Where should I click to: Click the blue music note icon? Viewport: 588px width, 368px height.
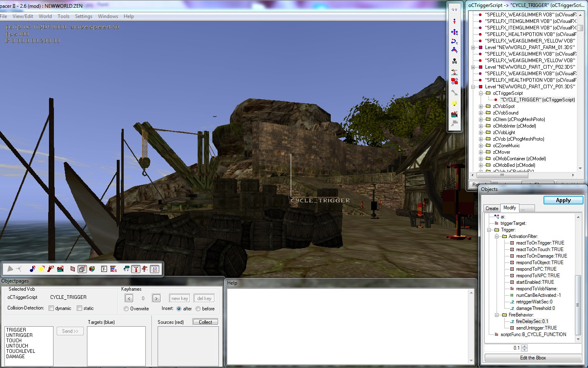point(32,269)
